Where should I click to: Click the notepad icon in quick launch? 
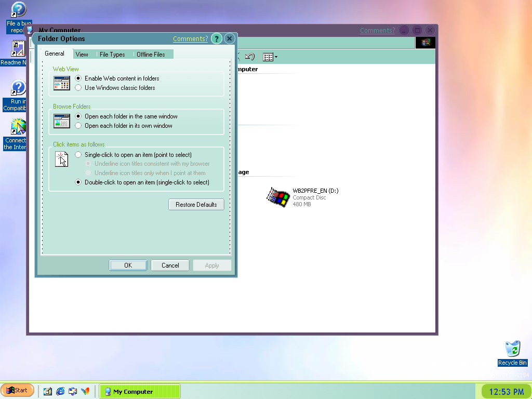[x=48, y=391]
